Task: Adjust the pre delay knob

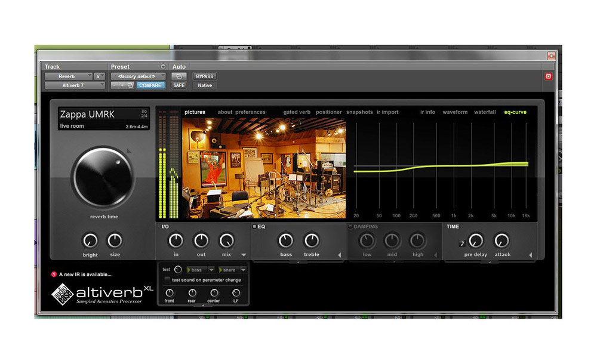Action: click(x=475, y=242)
